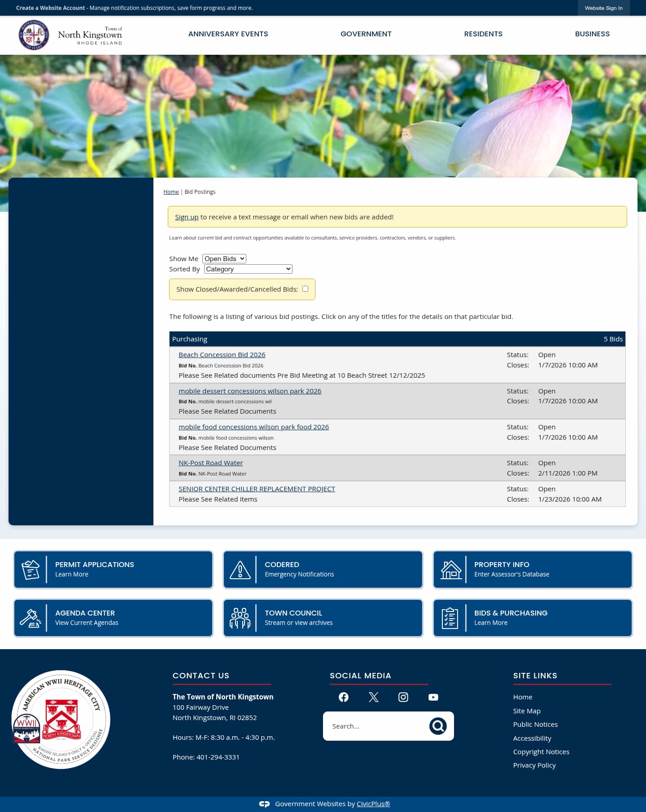Click the '5 Bids' count text
Viewport: 646px width, 812px height.
[x=613, y=339]
